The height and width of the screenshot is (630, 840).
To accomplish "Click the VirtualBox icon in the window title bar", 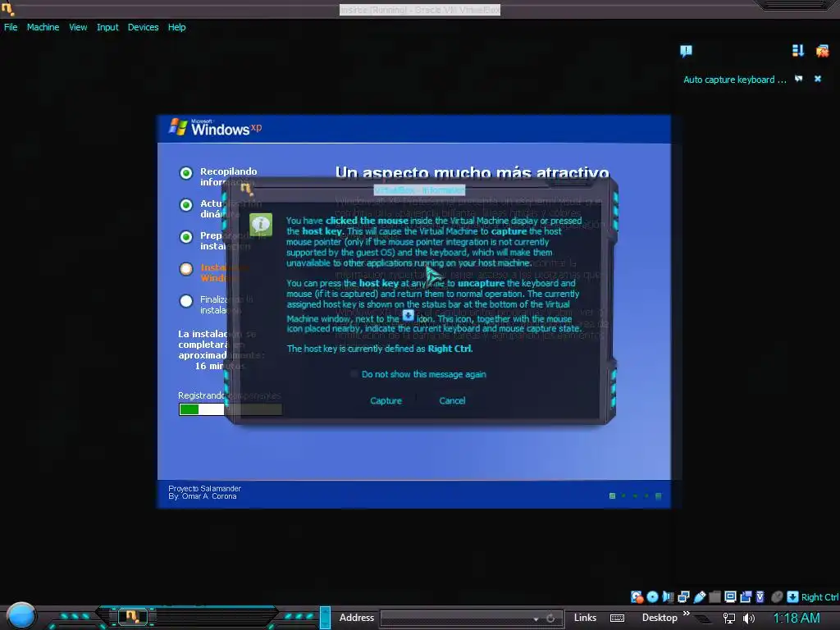I will pos(7,7).
